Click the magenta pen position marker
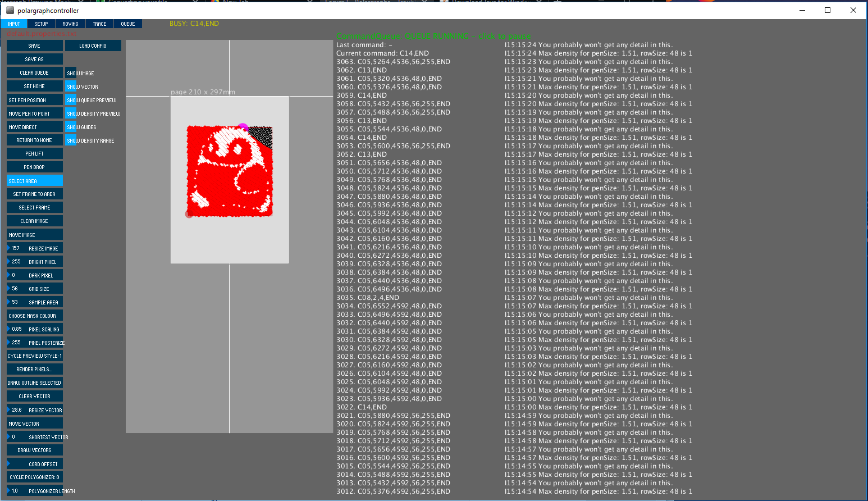Viewport: 868px width, 501px height. pyautogui.click(x=243, y=128)
